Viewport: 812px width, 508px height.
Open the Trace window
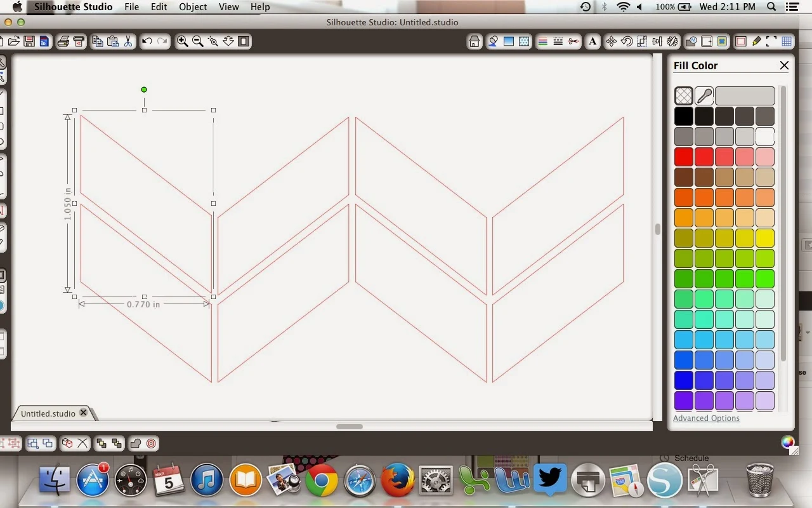tap(722, 42)
